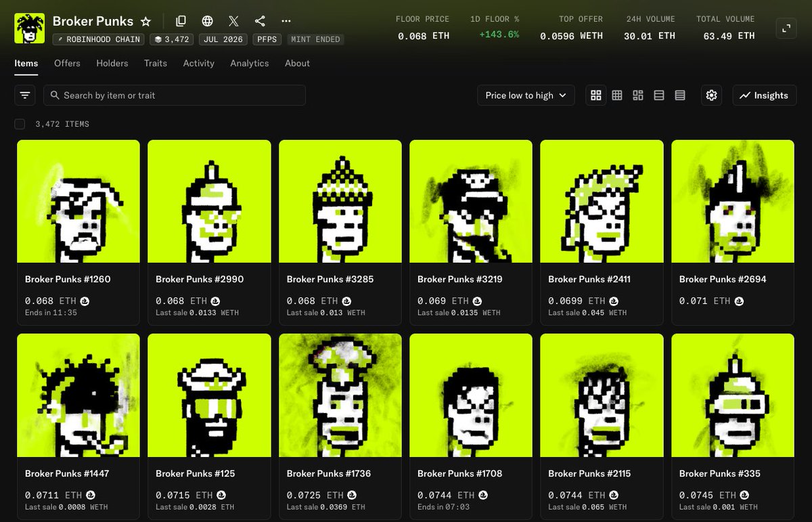This screenshot has width=812, height=522.
Task: Switch to the Analytics tab
Action: (x=250, y=63)
